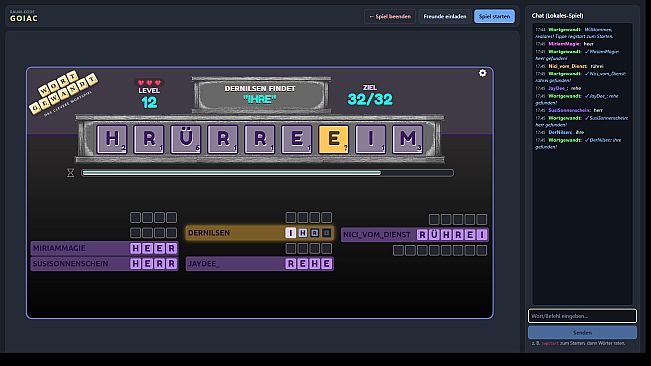Click the JAYDEE_ REHE word row
Screen dimensions: 651x366
click(259, 264)
